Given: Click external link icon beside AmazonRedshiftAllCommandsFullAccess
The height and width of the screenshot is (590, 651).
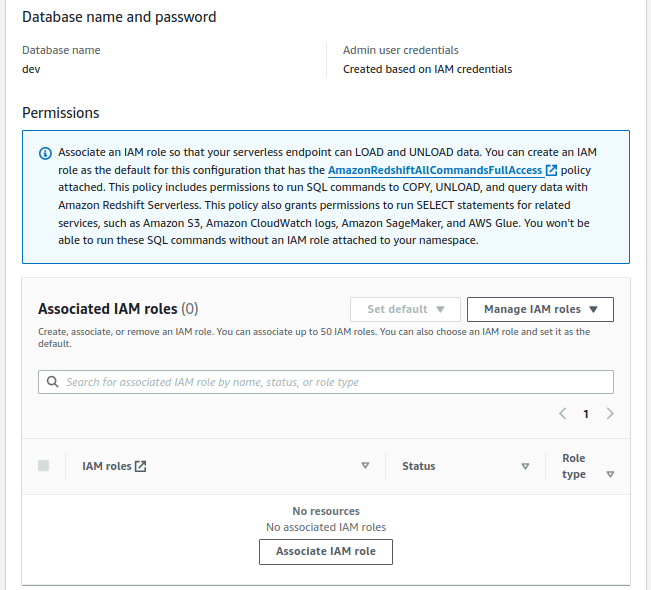Looking at the screenshot, I should pyautogui.click(x=551, y=170).
